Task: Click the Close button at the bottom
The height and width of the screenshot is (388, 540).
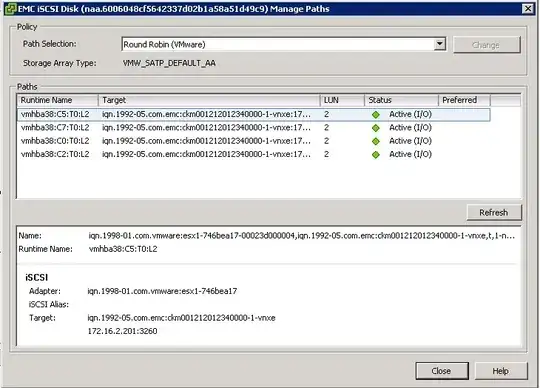Action: 442,371
